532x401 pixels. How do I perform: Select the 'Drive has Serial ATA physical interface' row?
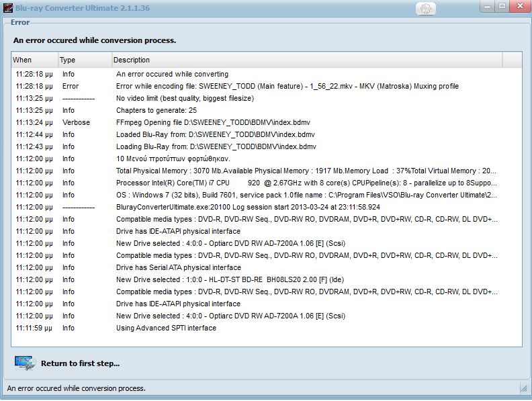tap(267, 268)
